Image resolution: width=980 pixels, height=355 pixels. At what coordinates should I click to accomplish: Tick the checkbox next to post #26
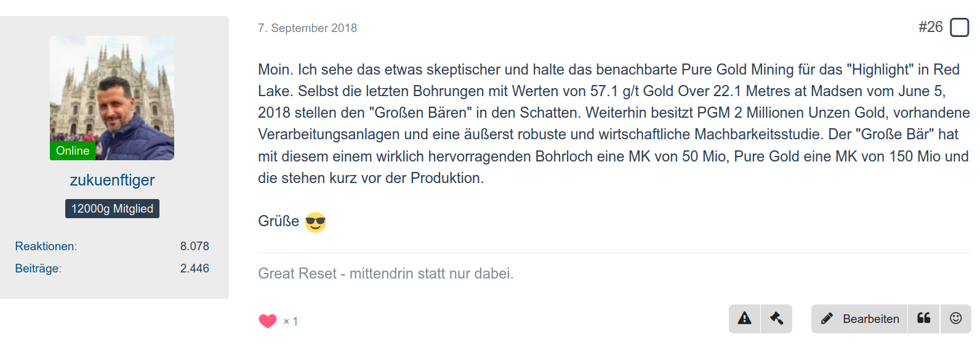(x=959, y=28)
